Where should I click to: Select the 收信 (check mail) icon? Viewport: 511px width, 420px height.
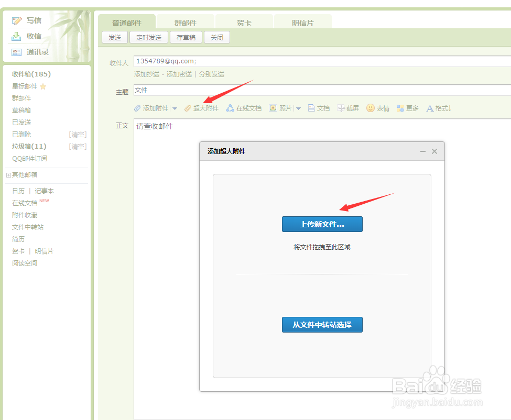point(17,36)
